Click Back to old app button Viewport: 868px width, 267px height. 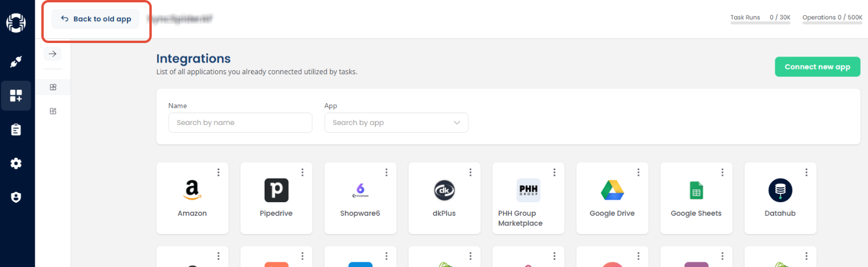tap(96, 19)
